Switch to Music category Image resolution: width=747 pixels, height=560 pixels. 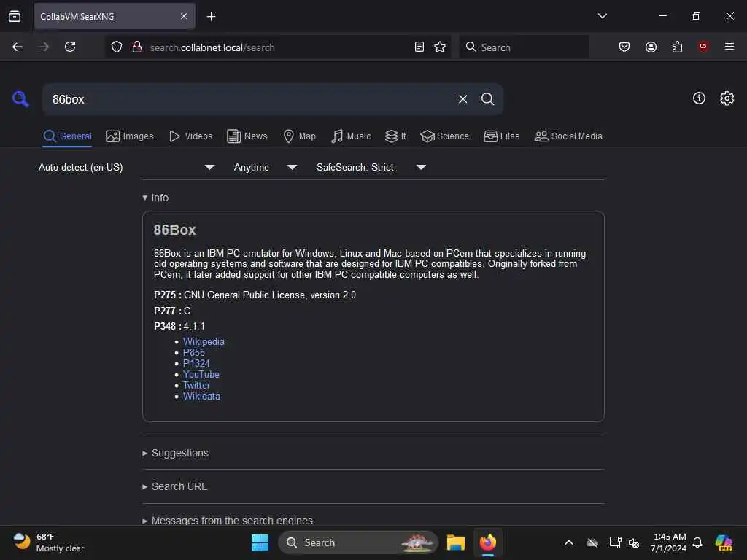351,136
